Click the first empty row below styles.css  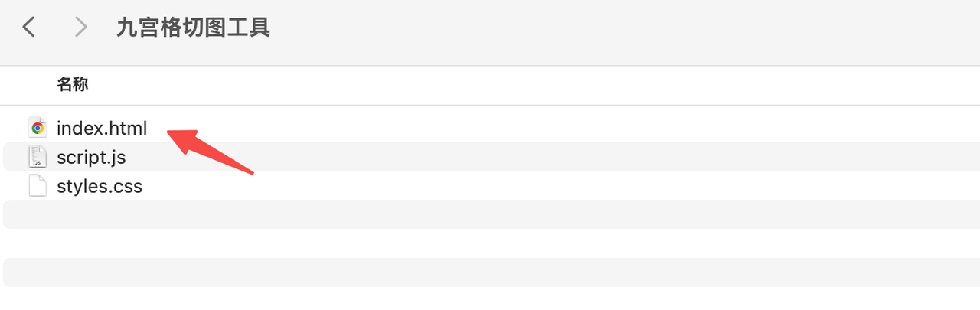[490, 214]
